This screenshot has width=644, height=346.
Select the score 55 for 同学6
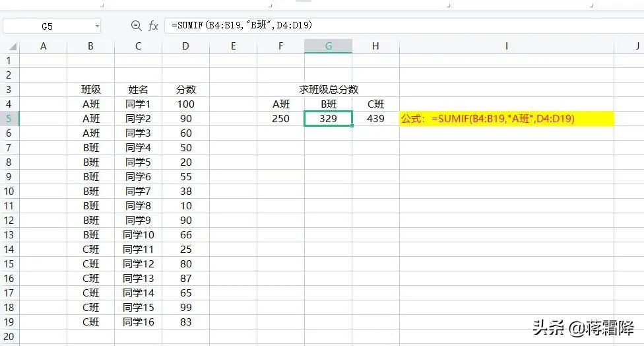click(185, 177)
